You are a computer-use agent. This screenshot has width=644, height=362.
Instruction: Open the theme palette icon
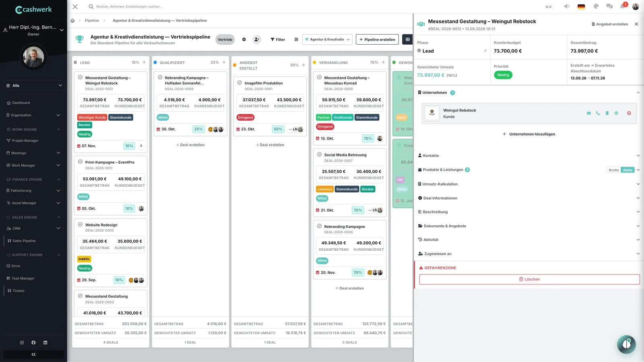pyautogui.click(x=596, y=6)
